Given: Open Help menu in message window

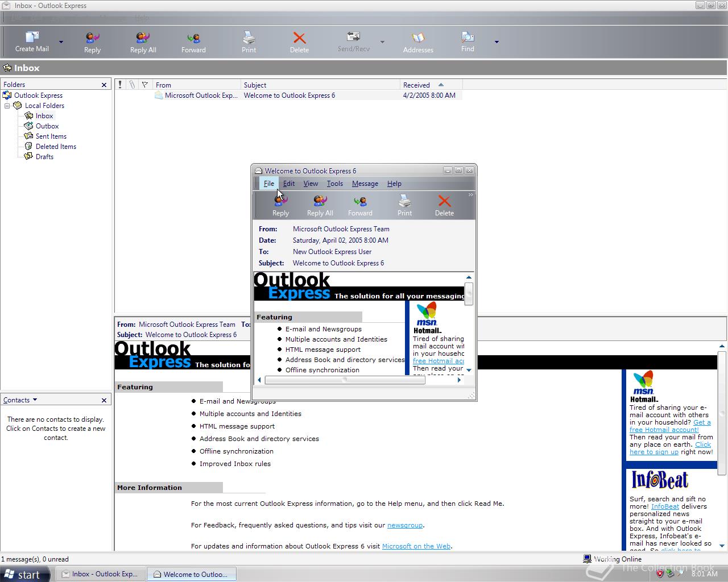Looking at the screenshot, I should click(394, 184).
